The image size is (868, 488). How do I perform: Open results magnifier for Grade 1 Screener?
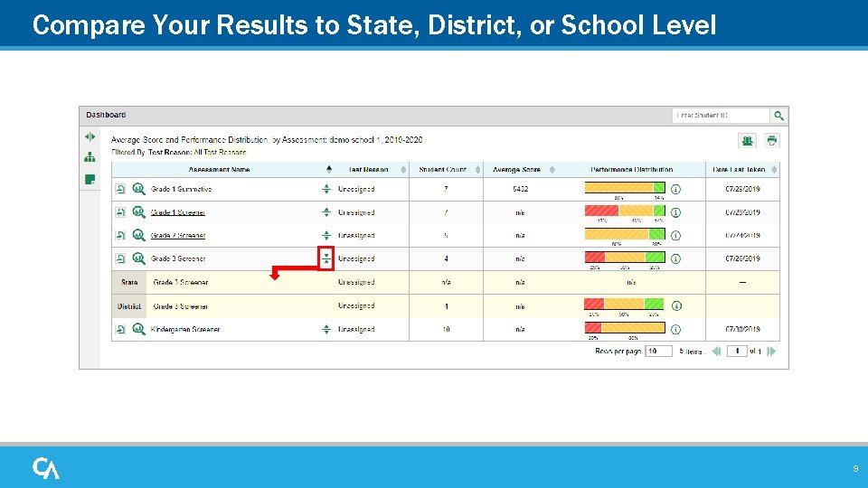138,212
